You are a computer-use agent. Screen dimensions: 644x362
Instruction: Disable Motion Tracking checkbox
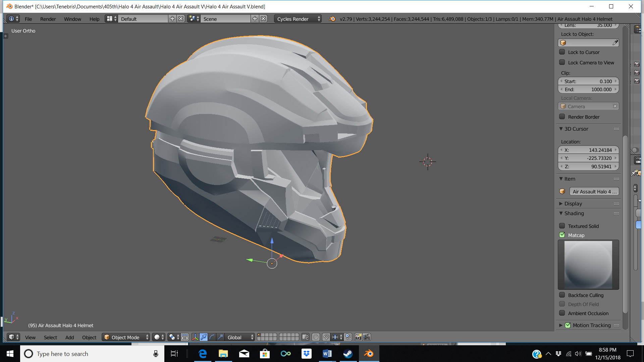(568, 325)
